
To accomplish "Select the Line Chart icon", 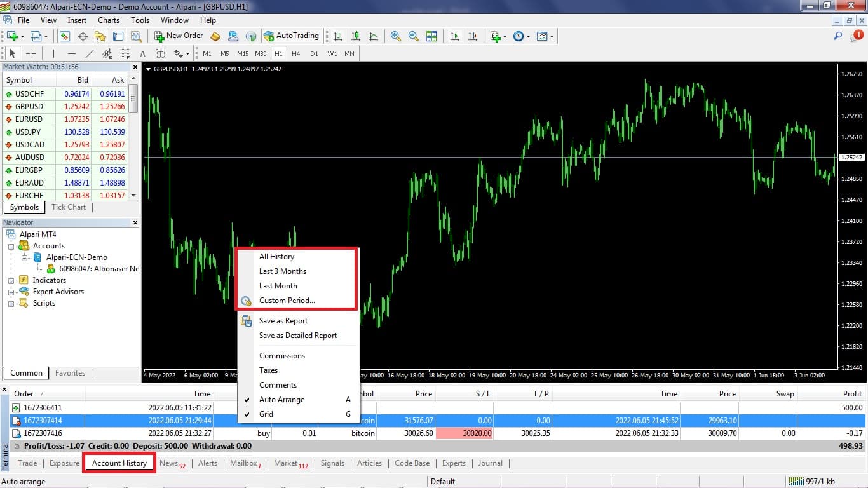I will [x=374, y=36].
